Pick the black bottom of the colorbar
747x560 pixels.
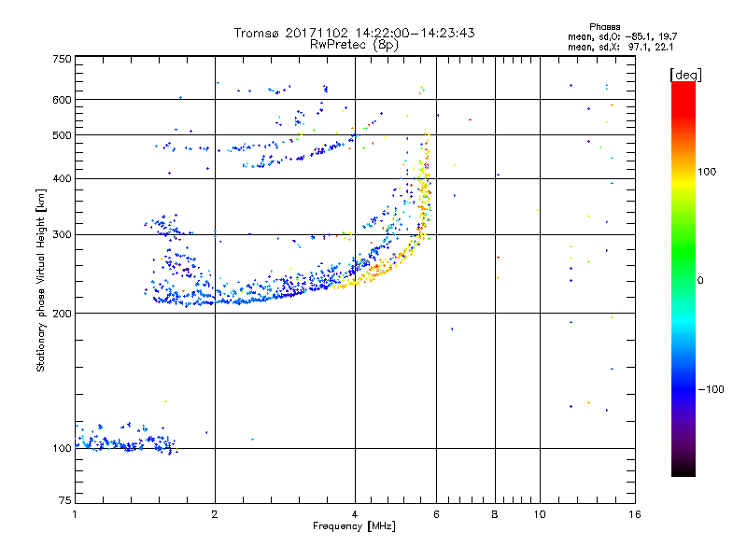click(684, 469)
